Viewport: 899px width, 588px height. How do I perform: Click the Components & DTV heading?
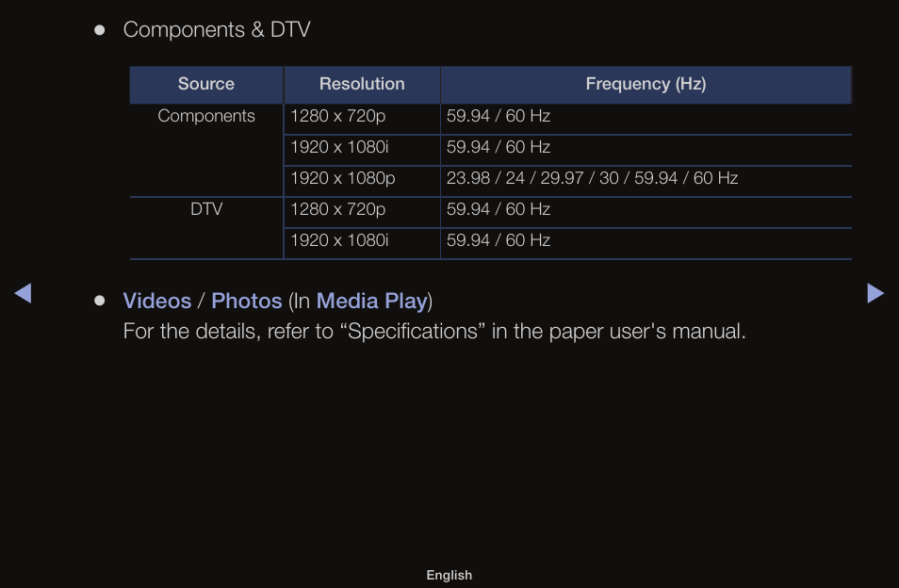click(x=217, y=30)
